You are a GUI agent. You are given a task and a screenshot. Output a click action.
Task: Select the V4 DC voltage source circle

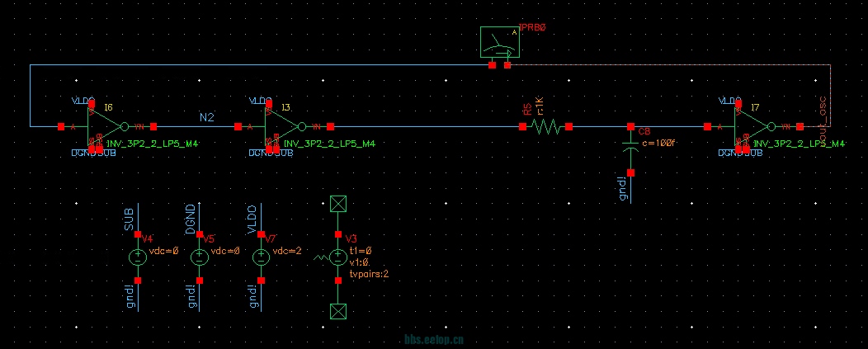coord(138,257)
